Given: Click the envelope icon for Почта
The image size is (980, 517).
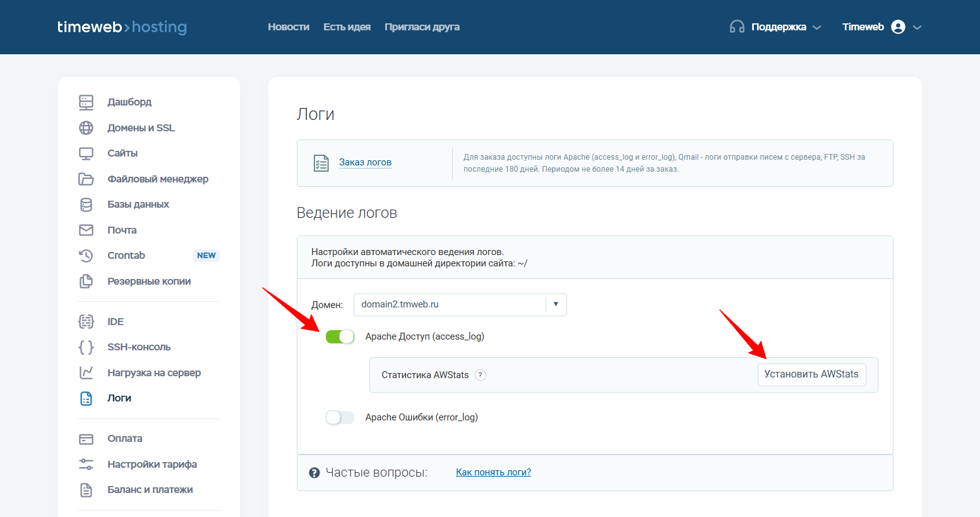Looking at the screenshot, I should coord(86,230).
